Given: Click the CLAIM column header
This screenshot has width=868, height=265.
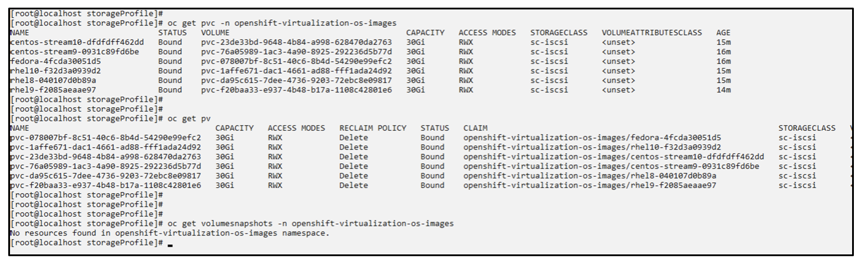Looking at the screenshot, I should click(x=475, y=128).
